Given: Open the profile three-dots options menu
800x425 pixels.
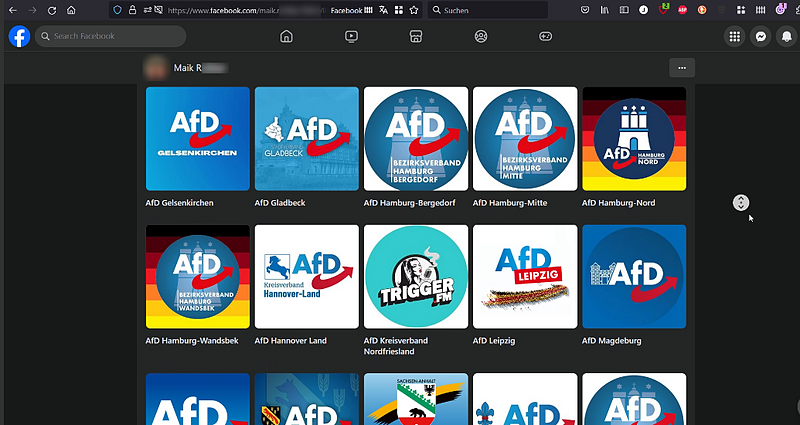Looking at the screenshot, I should (682, 68).
